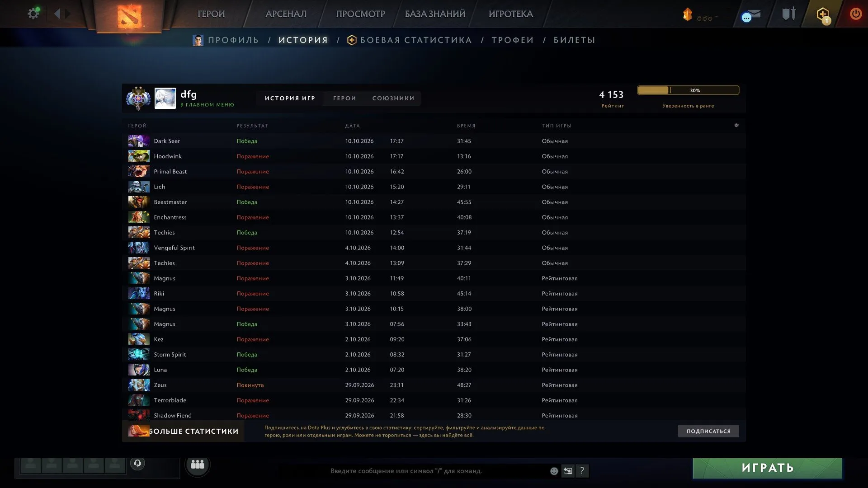Switch to the Союзники sub-tab
The image size is (868, 488).
pos(393,98)
